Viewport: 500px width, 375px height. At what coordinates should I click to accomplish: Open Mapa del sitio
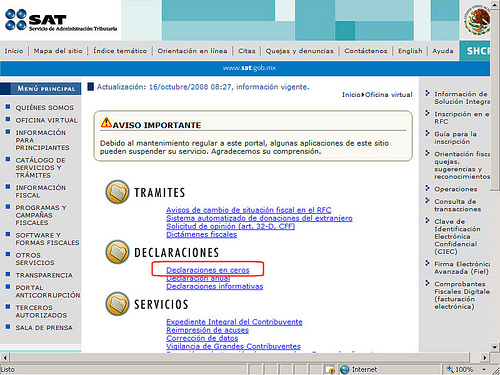[58, 51]
